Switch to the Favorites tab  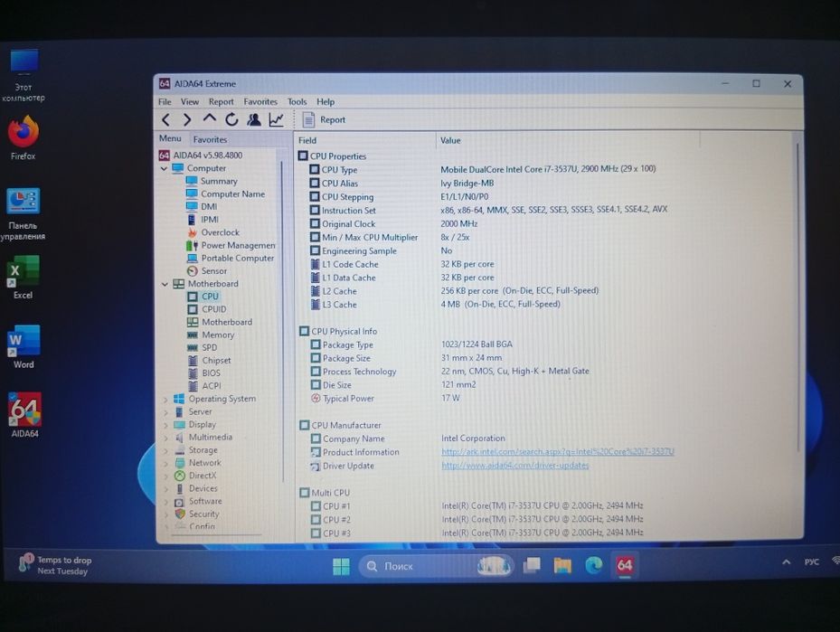210,140
